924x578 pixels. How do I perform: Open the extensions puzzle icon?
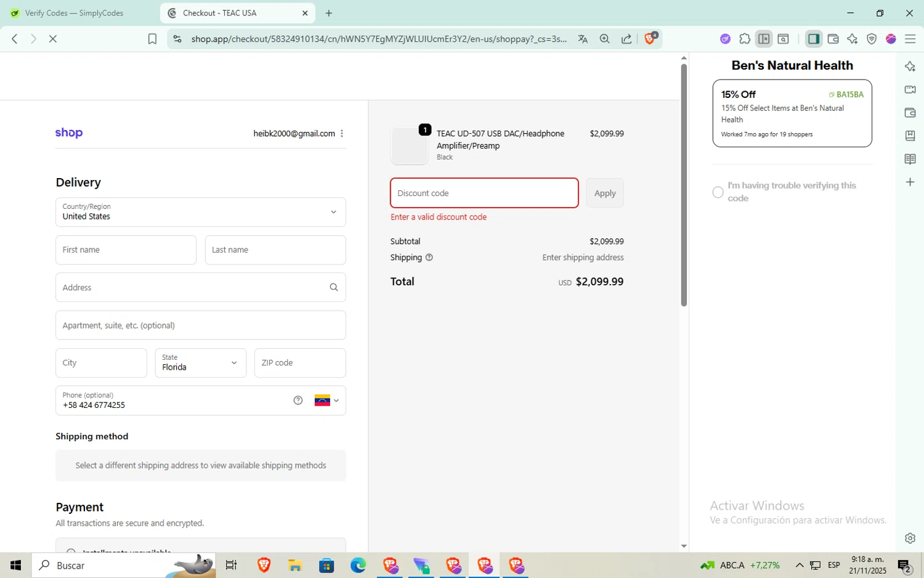(x=745, y=39)
